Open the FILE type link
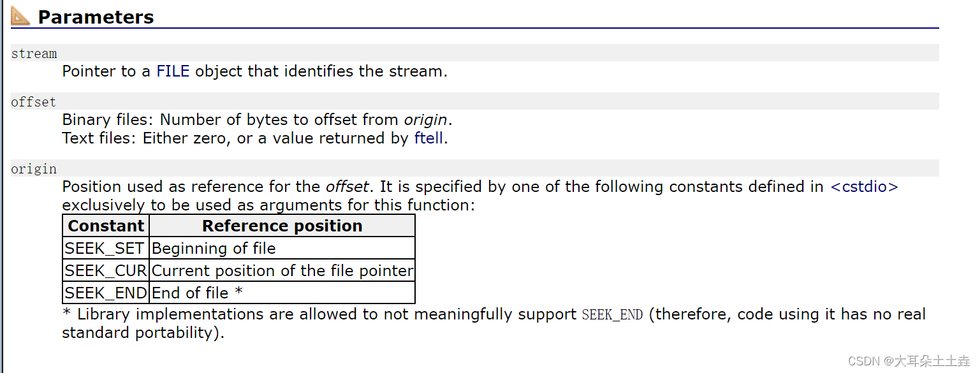This screenshot has height=373, width=980. [173, 71]
